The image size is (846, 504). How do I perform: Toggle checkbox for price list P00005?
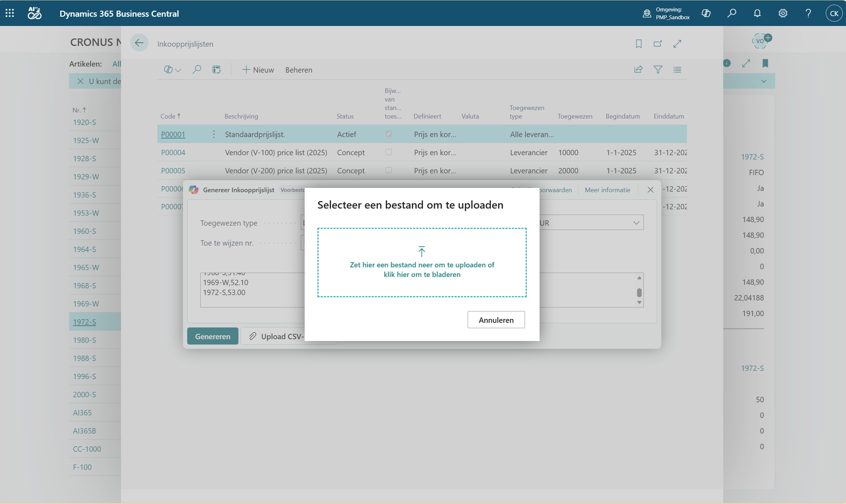point(388,170)
